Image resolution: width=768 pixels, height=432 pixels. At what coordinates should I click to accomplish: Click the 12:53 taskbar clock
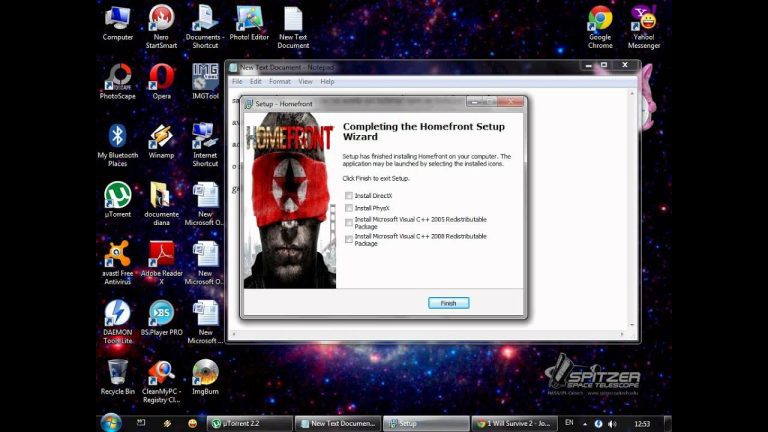point(642,424)
